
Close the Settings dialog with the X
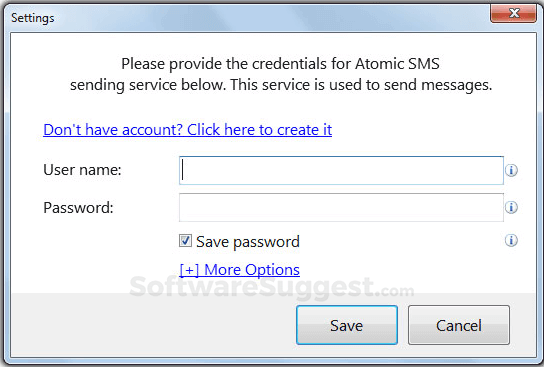513,14
